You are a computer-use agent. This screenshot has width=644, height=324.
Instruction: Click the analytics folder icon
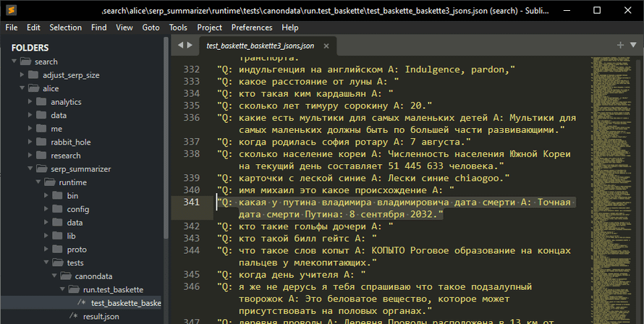pyautogui.click(x=41, y=102)
